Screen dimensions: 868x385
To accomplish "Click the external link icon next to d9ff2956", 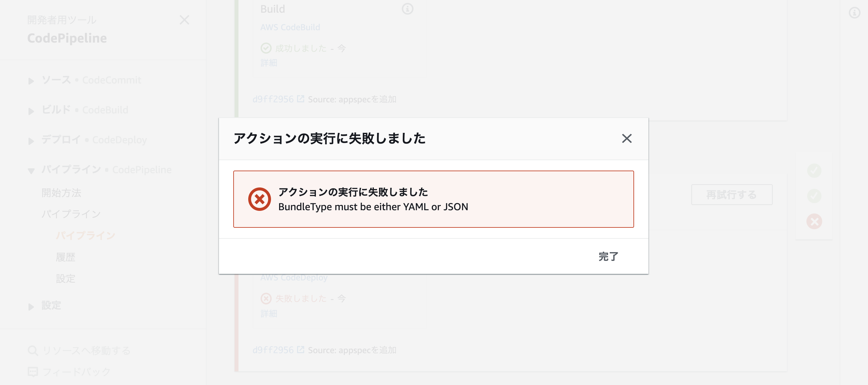I will (300, 99).
